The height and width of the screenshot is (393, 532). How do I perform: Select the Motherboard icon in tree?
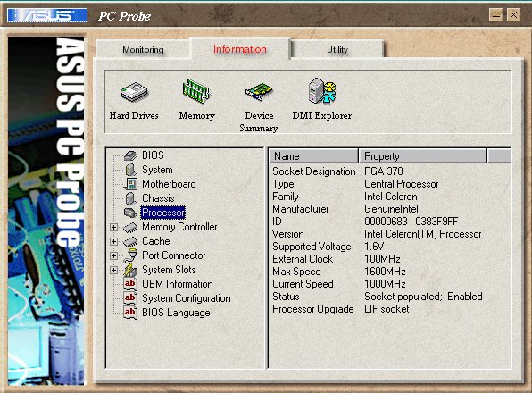130,184
